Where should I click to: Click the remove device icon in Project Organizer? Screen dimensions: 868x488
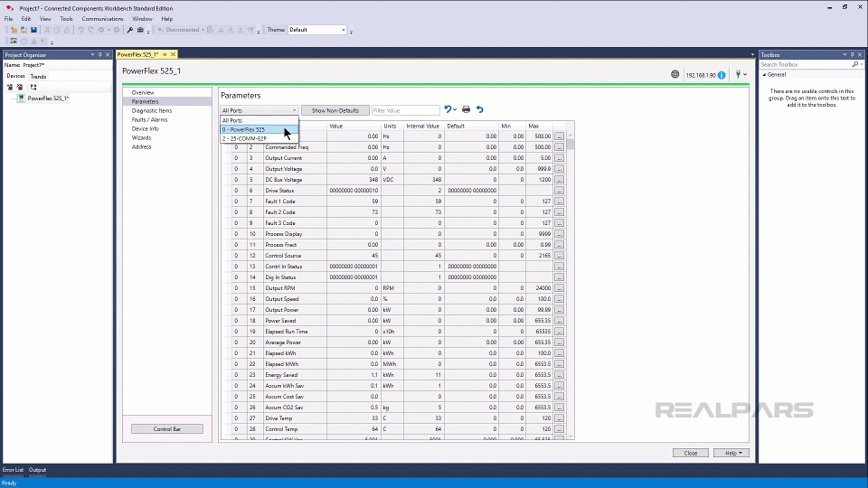click(x=20, y=88)
